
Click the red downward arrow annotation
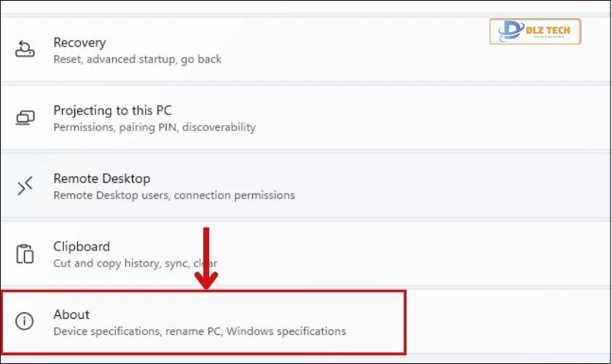pos(206,258)
